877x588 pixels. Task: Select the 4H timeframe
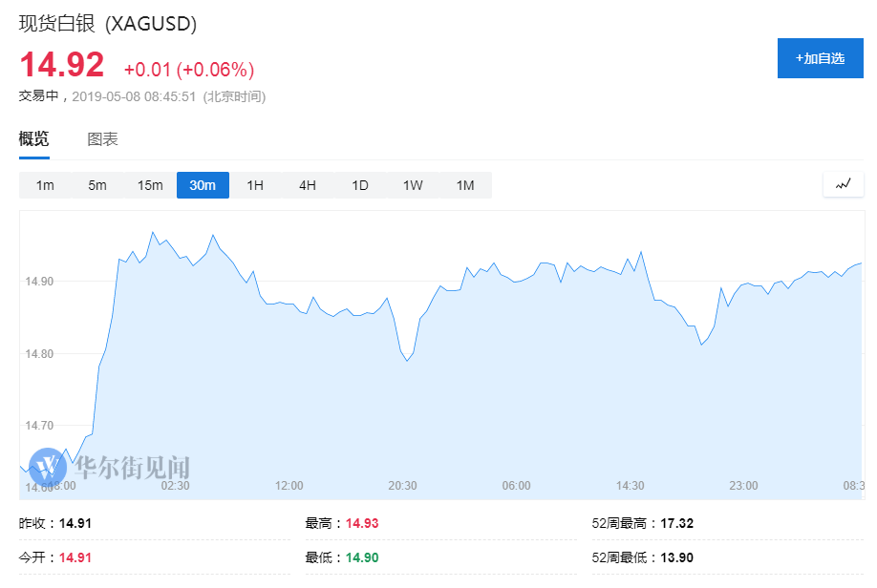click(307, 185)
